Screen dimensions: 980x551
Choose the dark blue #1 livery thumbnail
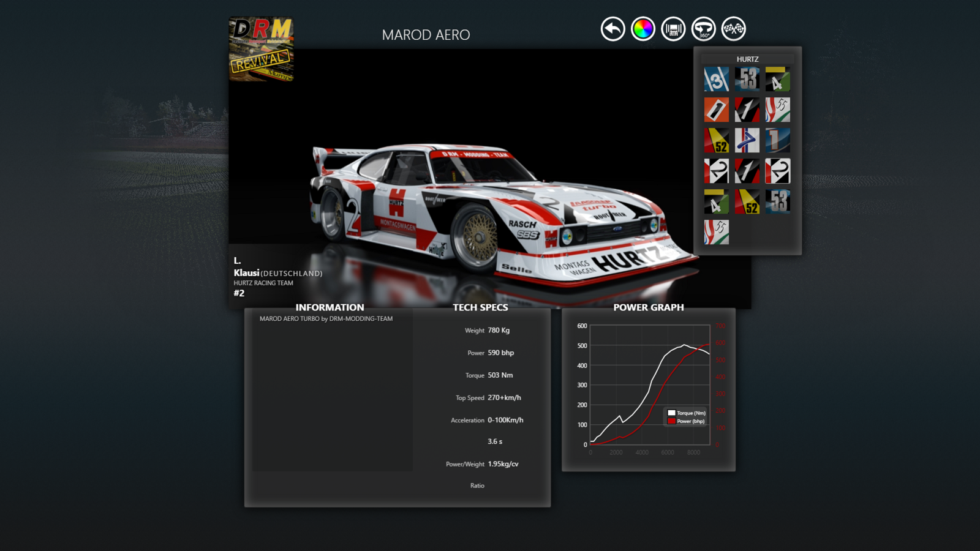tap(778, 141)
